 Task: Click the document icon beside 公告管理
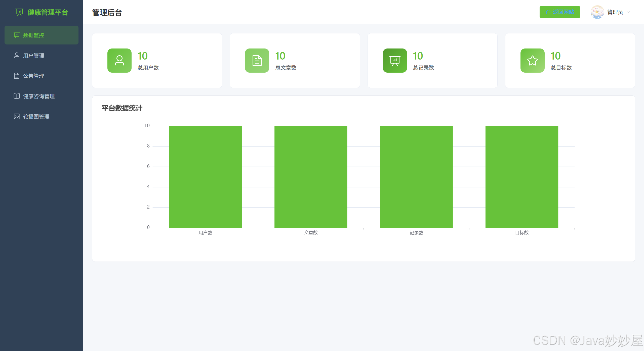click(17, 76)
